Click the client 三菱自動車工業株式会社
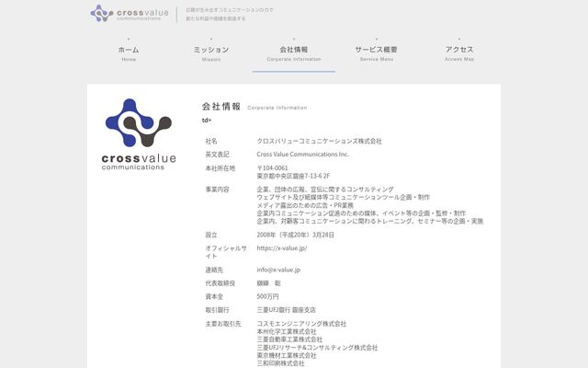The image size is (588, 368). [289, 339]
